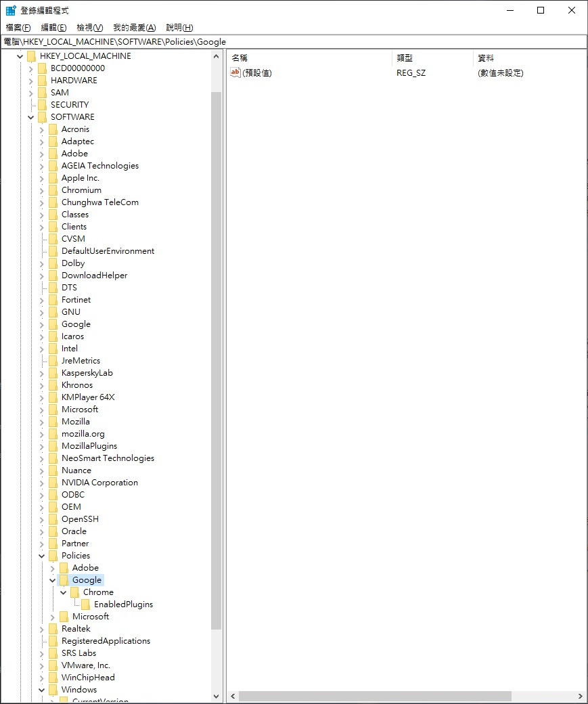Select the DefaultUserEnvironment key

[108, 251]
